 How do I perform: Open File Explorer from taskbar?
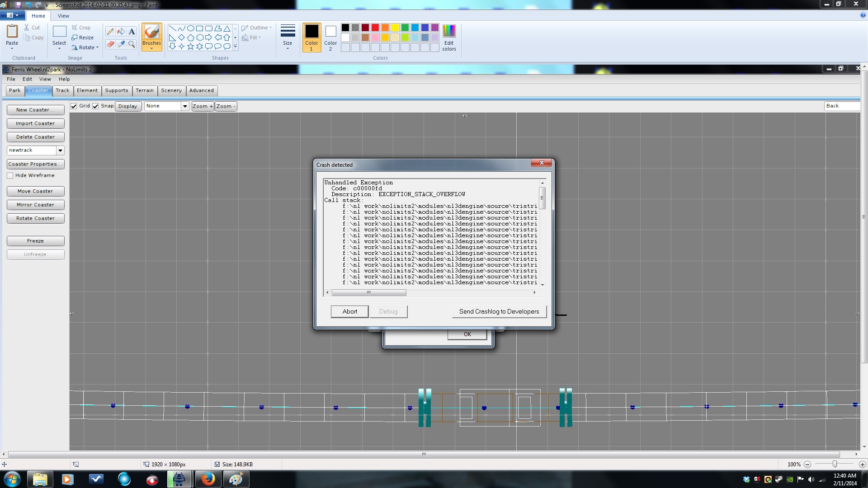(x=40, y=479)
